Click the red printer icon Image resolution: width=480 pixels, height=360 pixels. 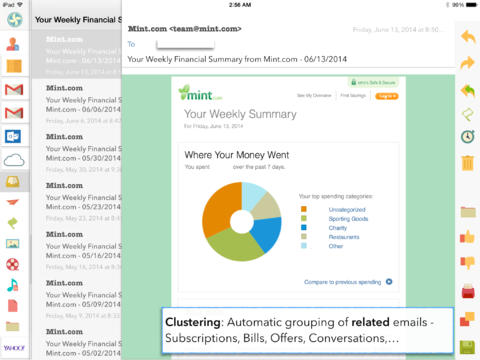[x=468, y=291]
